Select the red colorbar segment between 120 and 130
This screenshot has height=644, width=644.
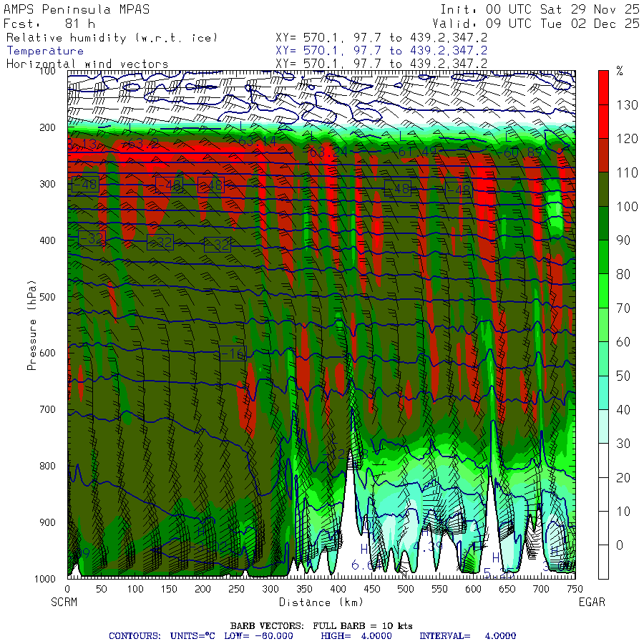click(603, 122)
